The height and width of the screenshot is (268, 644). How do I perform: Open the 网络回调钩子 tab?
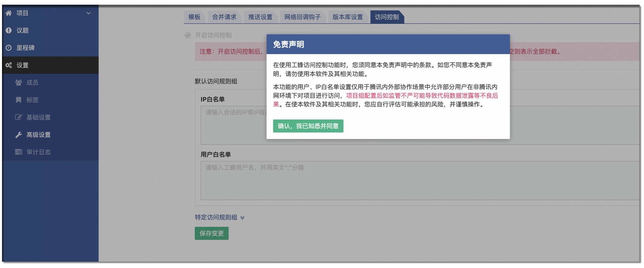point(303,17)
